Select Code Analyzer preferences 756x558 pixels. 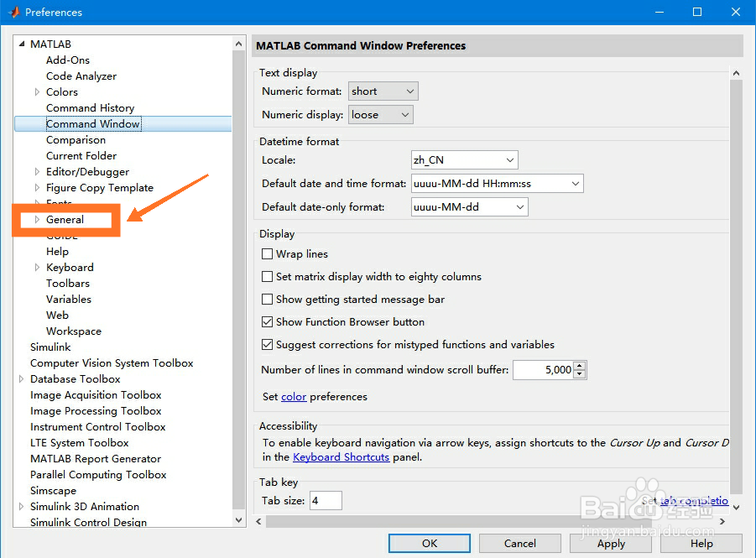pyautogui.click(x=81, y=76)
